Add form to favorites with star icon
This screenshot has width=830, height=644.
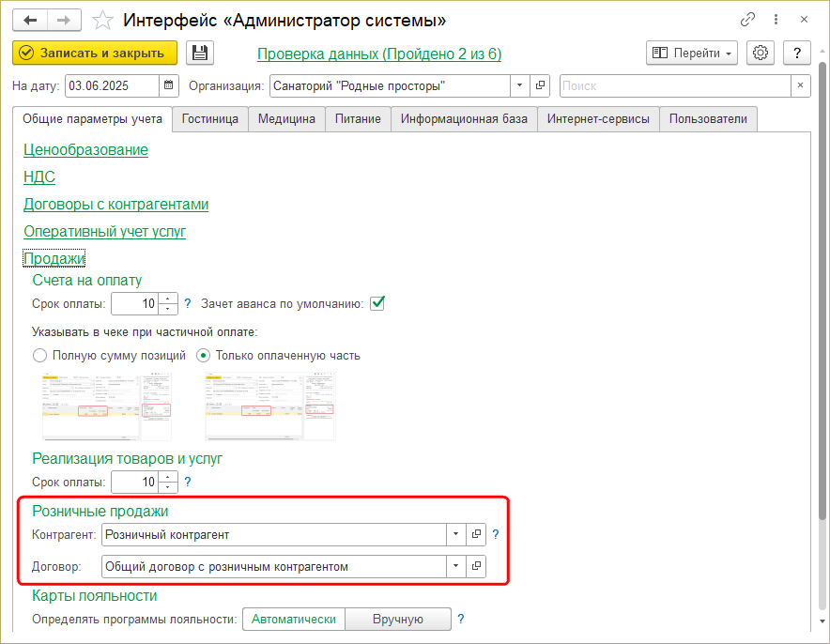pos(102,21)
